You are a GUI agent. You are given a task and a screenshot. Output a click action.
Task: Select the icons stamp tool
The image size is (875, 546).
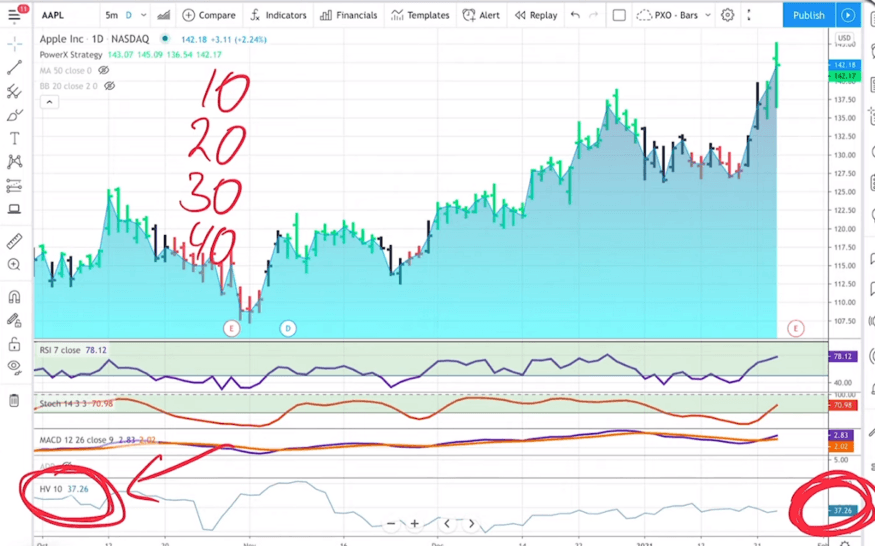coord(15,209)
